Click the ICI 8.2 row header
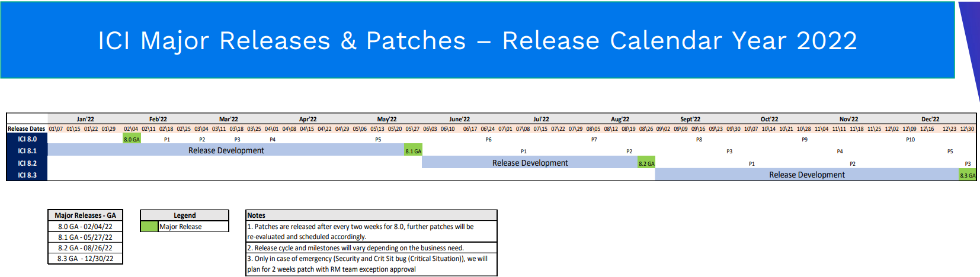 pos(27,163)
